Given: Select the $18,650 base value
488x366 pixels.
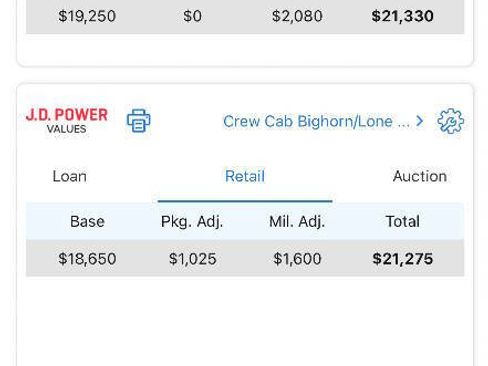Looking at the screenshot, I should tap(87, 259).
